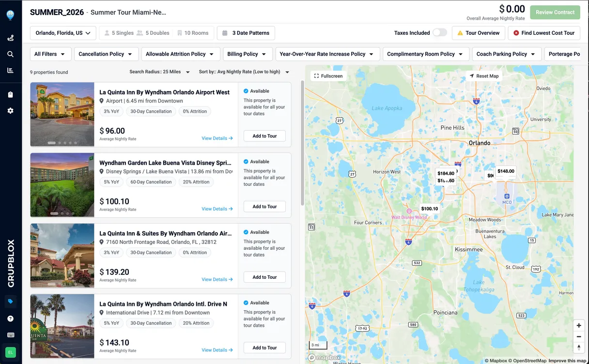Select the blue tag icon in sidebar
The width and height of the screenshot is (589, 364).
click(10, 302)
